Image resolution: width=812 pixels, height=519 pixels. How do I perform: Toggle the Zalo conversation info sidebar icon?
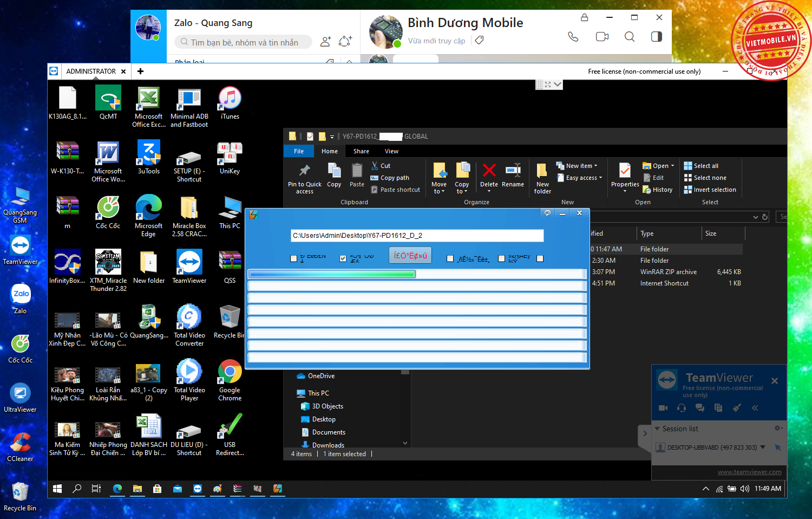click(x=657, y=37)
